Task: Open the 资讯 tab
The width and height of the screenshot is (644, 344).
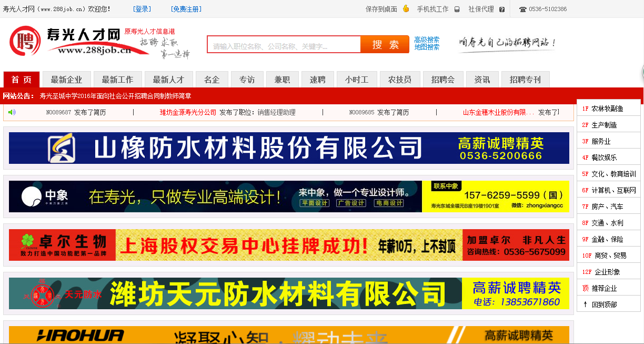Action: 482,80
